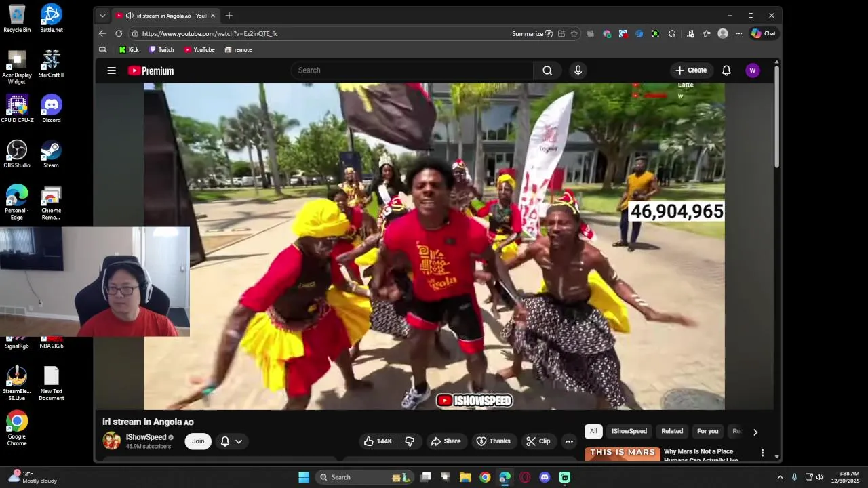Open the YouTube guide hamburger menu

[112, 70]
